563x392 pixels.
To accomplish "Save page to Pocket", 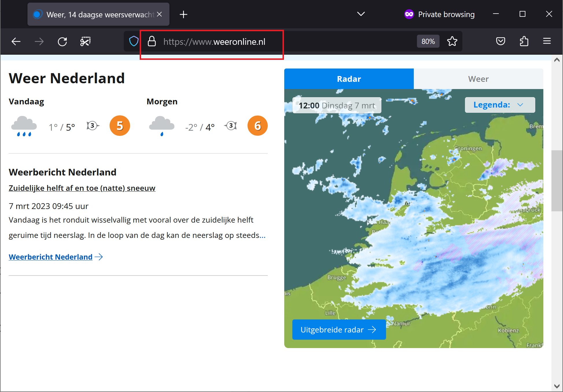I will click(501, 41).
